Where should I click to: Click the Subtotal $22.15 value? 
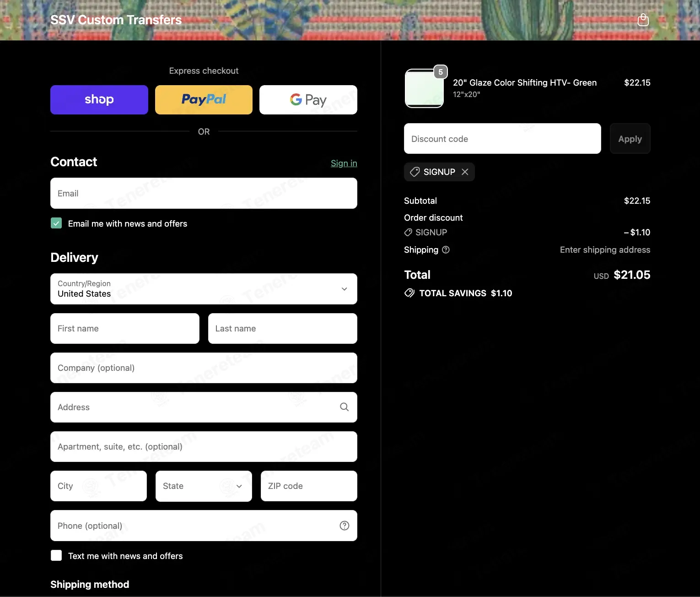(637, 201)
